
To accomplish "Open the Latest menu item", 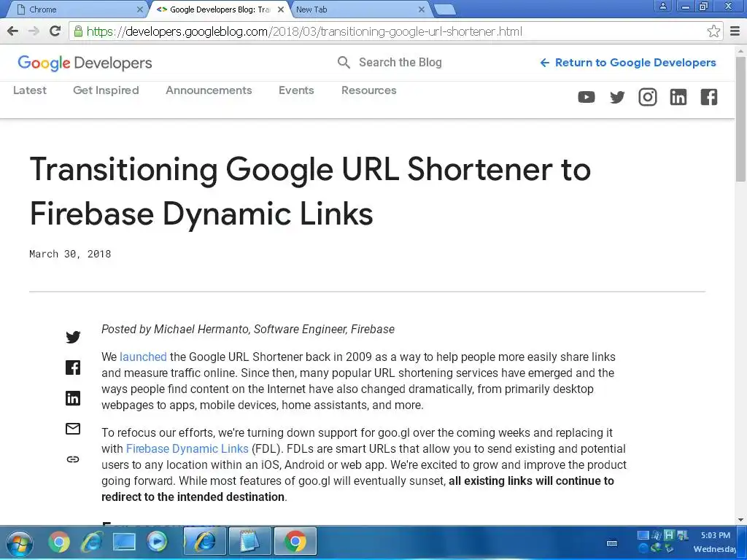I will pos(29,90).
